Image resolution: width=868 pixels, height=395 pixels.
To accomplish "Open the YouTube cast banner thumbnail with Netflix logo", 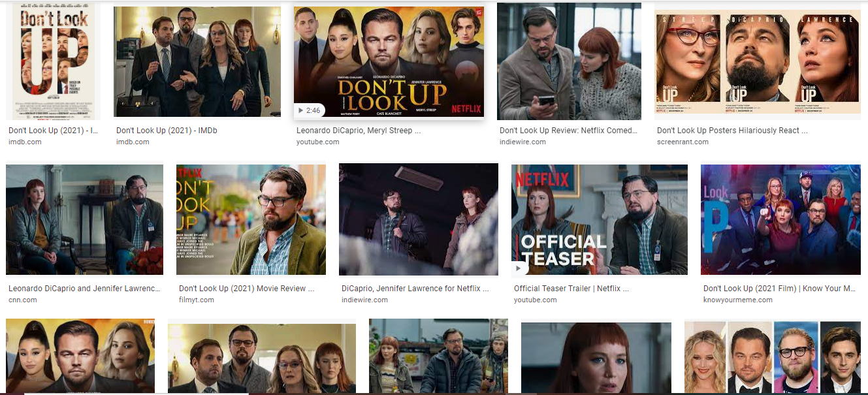I will 389,62.
